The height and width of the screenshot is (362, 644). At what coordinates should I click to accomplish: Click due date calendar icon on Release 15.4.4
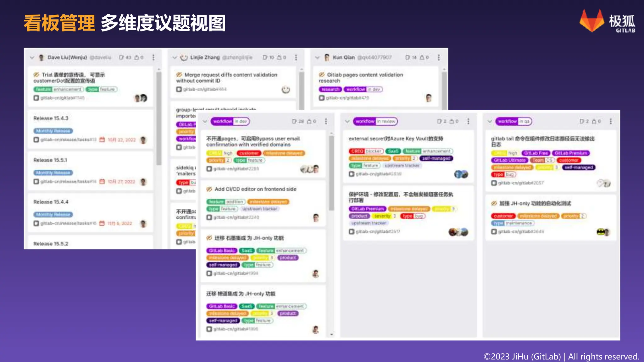pyautogui.click(x=102, y=223)
